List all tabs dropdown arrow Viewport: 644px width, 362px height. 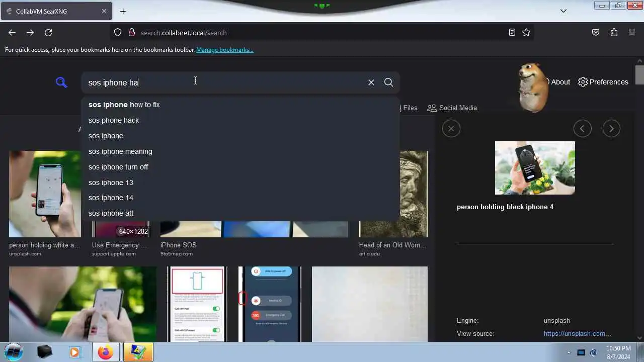563,11
